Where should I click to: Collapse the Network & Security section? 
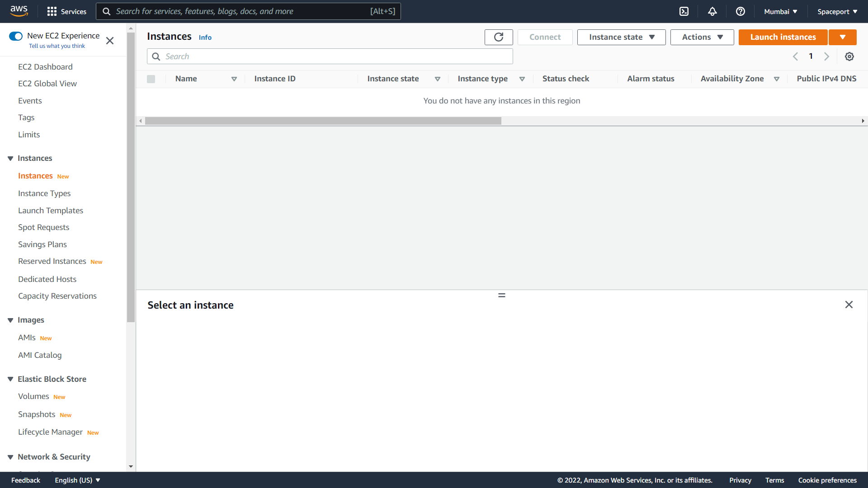point(10,457)
